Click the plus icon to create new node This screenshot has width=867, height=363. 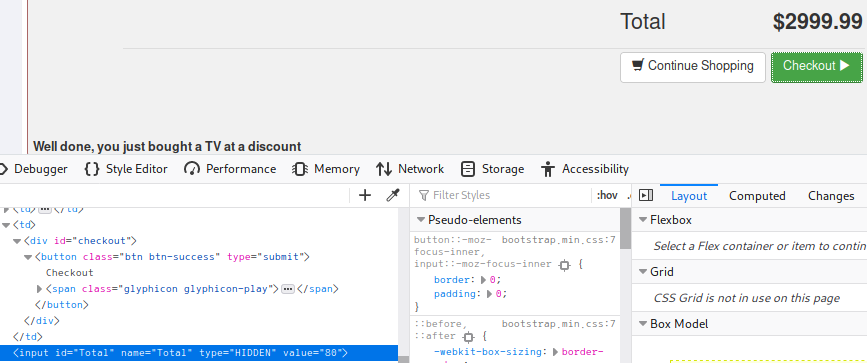click(364, 195)
